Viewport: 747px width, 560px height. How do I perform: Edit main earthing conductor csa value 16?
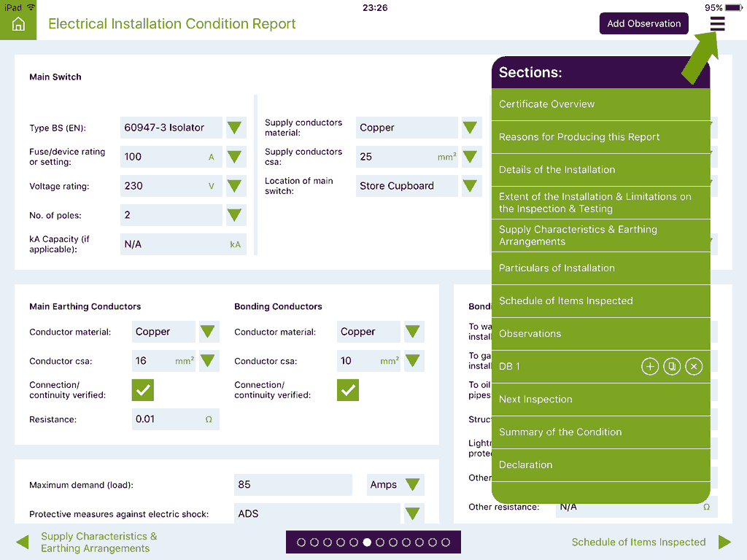point(163,360)
